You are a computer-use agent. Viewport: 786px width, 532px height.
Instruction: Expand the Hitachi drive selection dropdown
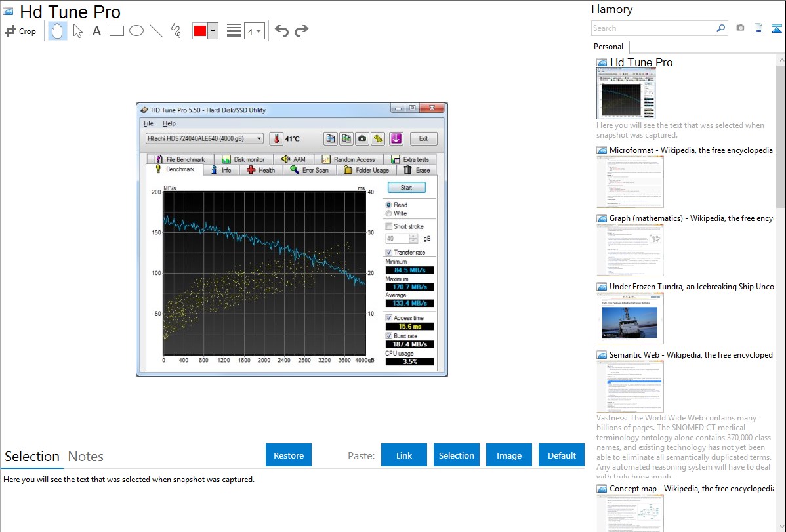click(205, 138)
